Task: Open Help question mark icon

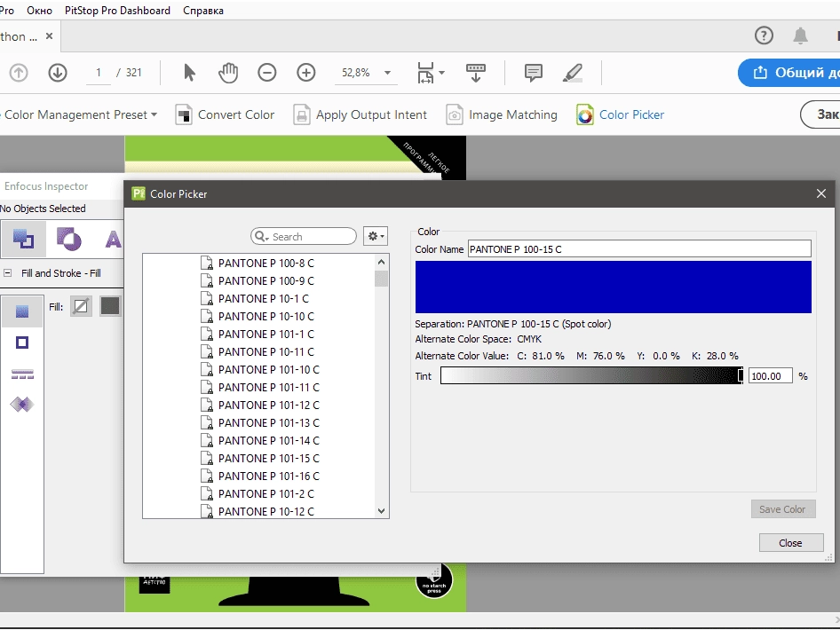Action: [x=764, y=35]
